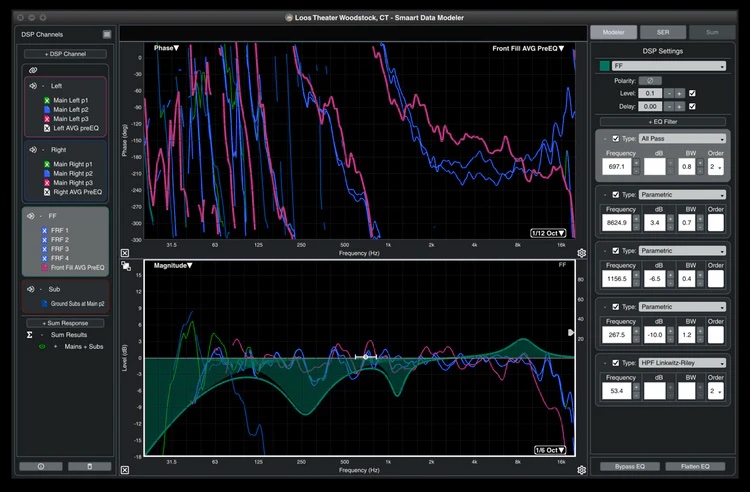Click the trash button at bottom left
Viewport: 750px width, 492px height.
pyautogui.click(x=89, y=466)
